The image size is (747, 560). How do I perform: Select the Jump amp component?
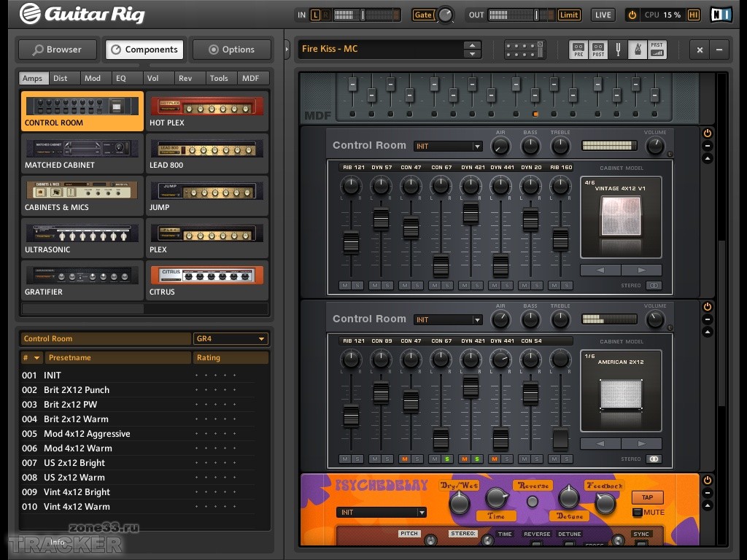pyautogui.click(x=206, y=195)
